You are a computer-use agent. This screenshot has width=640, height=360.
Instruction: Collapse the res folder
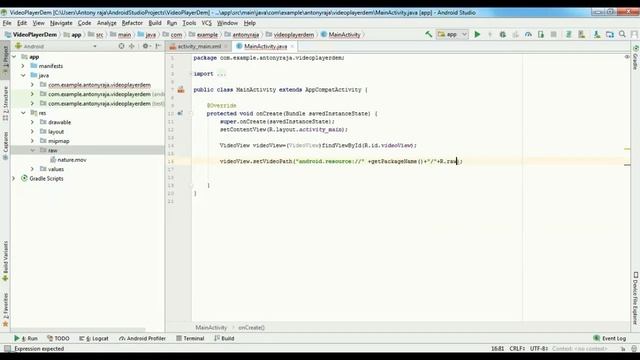23,113
